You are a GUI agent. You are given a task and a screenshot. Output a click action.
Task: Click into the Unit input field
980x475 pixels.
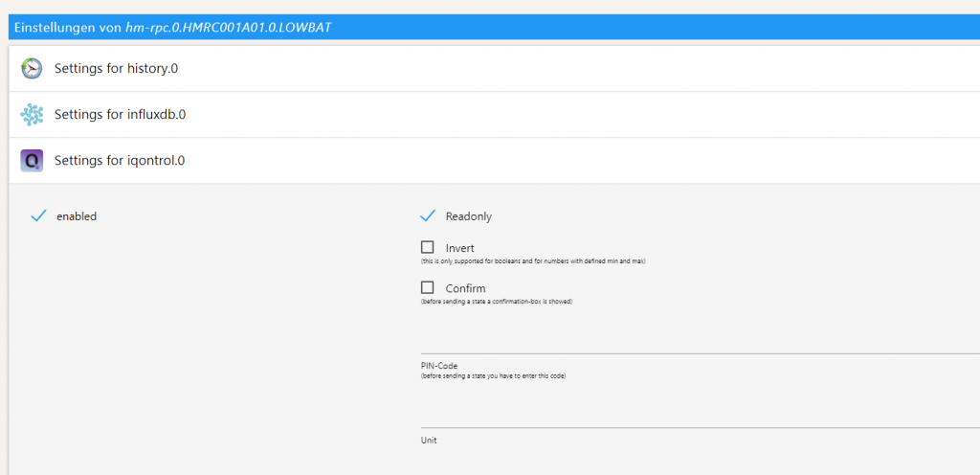tap(699, 417)
